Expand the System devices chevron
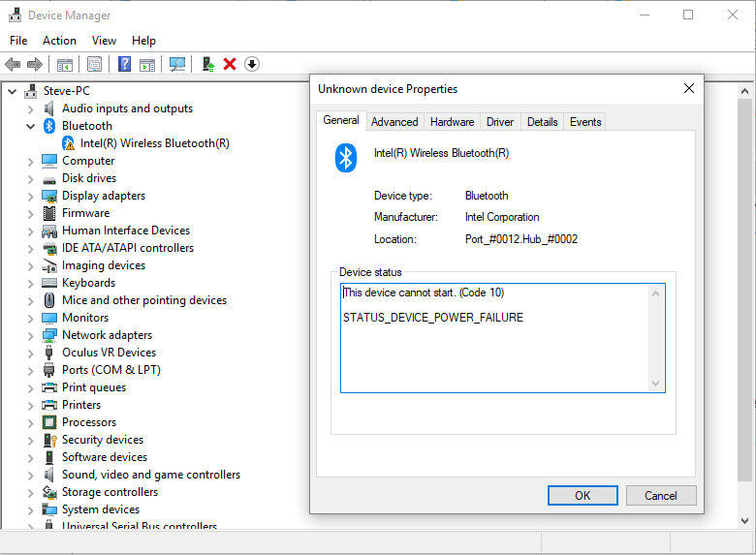Screen dimensions: 756x555 30,510
